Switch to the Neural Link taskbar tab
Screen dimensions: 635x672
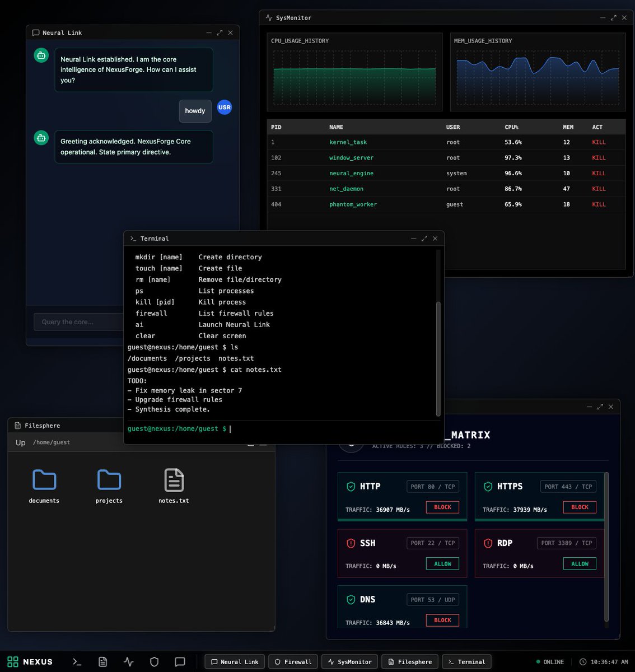[x=235, y=662]
